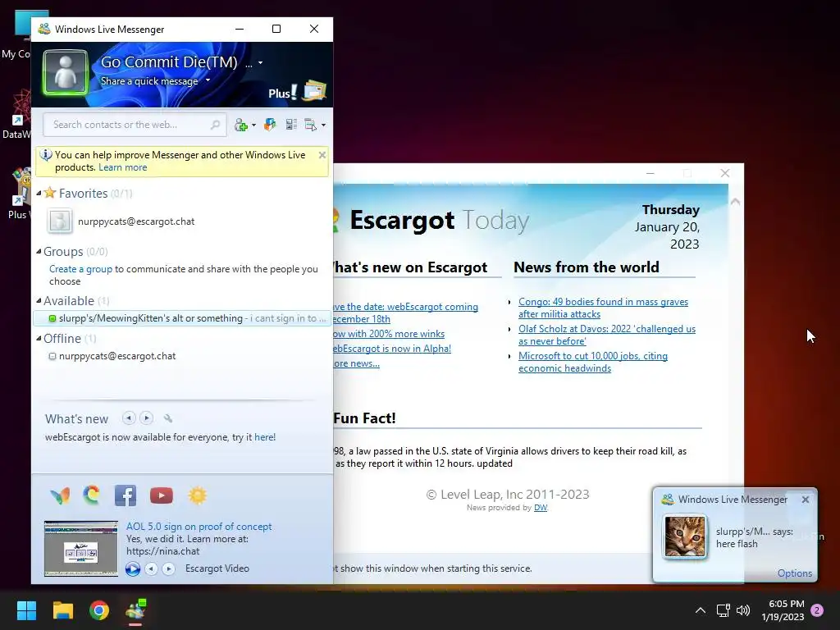The image size is (840, 630).
Task: Open webEscargot is now in Alpha link
Action: click(392, 348)
